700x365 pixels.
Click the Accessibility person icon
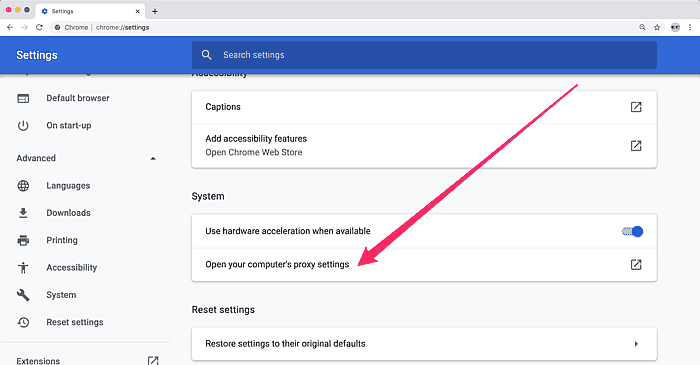[x=23, y=268]
